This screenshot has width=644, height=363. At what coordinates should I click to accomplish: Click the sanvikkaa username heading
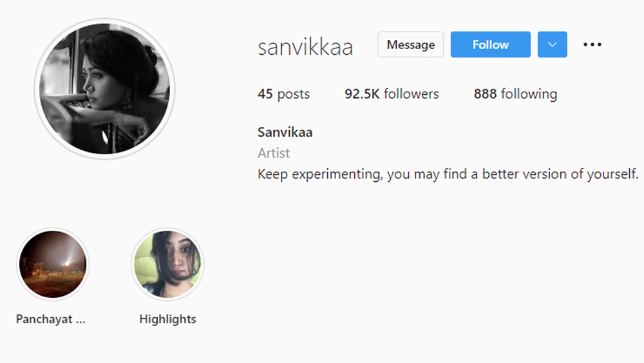[305, 47]
